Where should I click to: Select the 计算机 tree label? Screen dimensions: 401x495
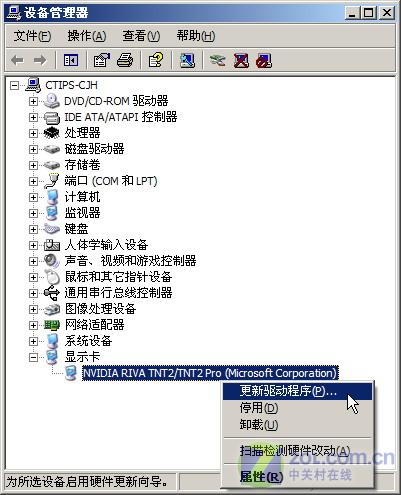click(82, 197)
